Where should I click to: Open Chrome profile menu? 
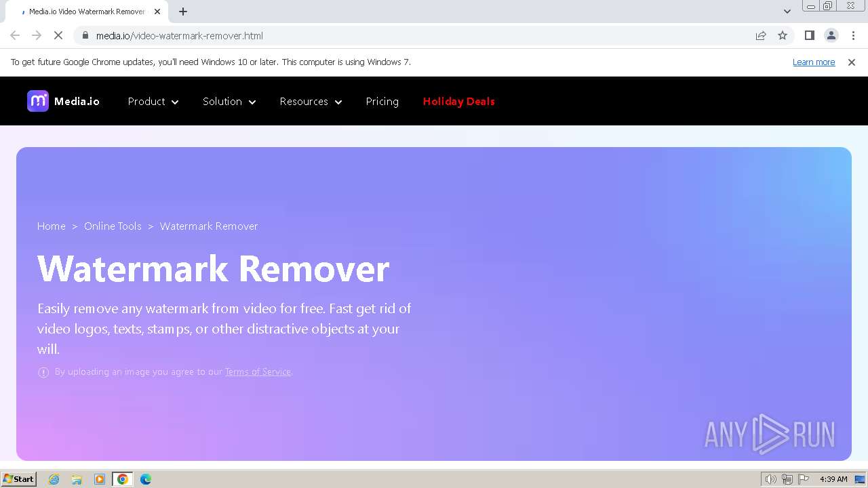coord(831,35)
